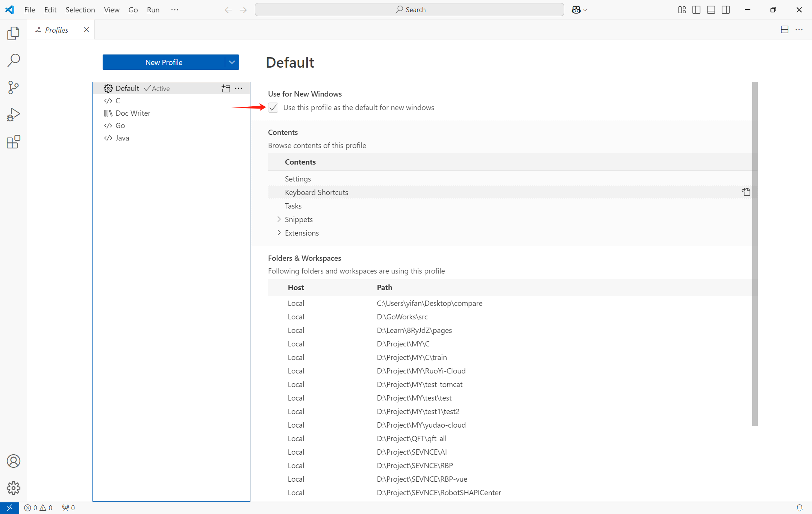This screenshot has width=812, height=514.
Task: Toggle the bottom panel layout
Action: [711, 10]
